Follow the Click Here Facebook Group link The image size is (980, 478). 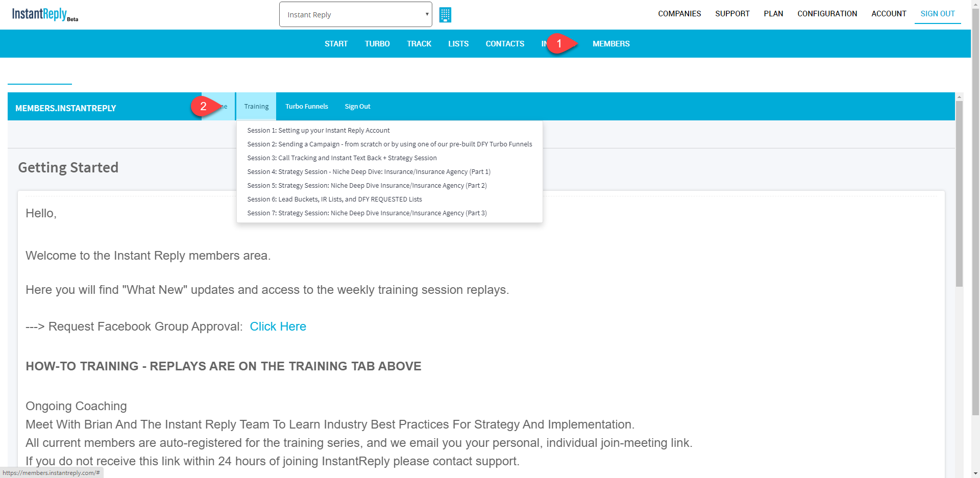click(278, 326)
